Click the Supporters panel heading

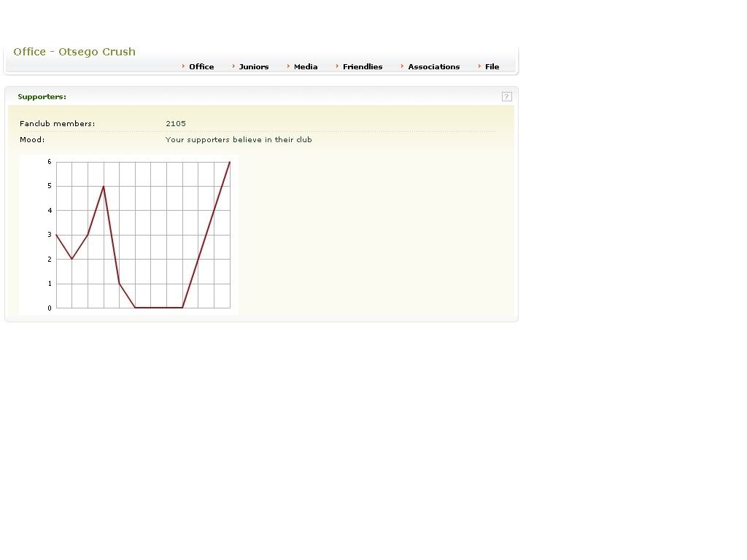(42, 96)
